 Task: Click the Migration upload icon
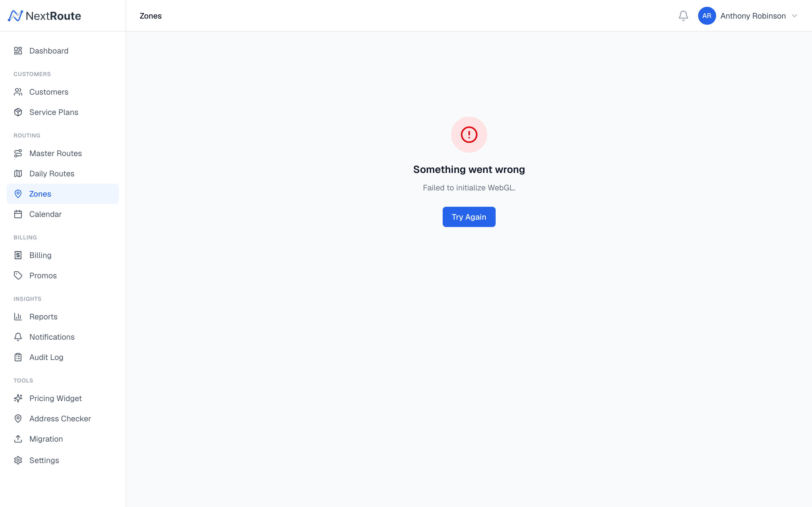[18, 439]
